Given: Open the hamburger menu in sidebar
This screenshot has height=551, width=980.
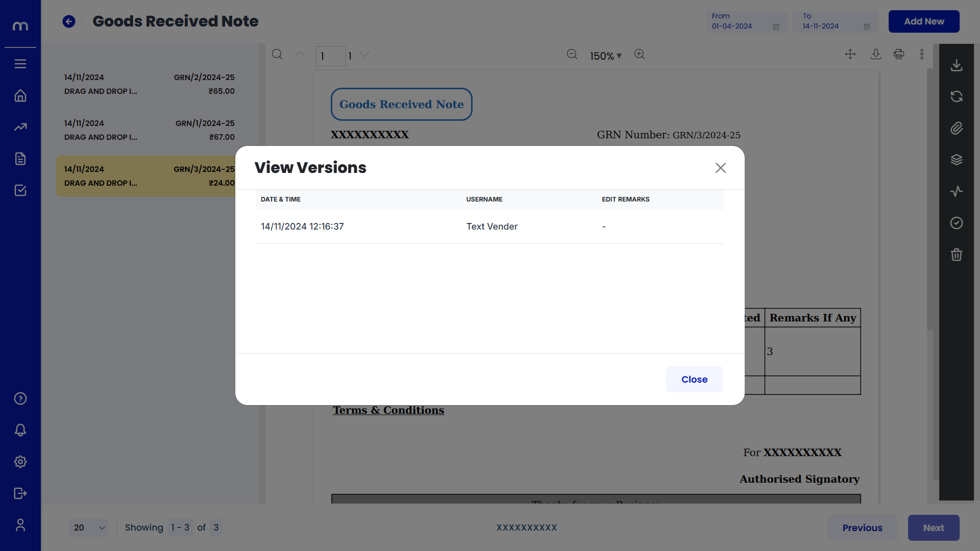Looking at the screenshot, I should pyautogui.click(x=20, y=64).
